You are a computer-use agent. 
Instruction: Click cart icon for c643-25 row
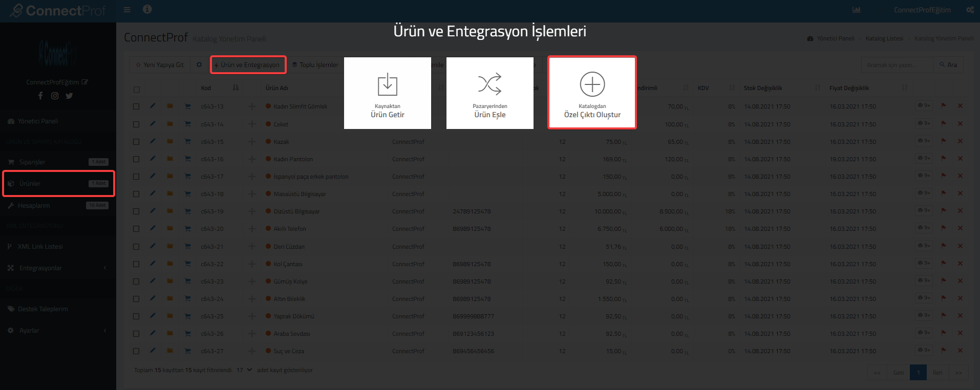point(188,316)
